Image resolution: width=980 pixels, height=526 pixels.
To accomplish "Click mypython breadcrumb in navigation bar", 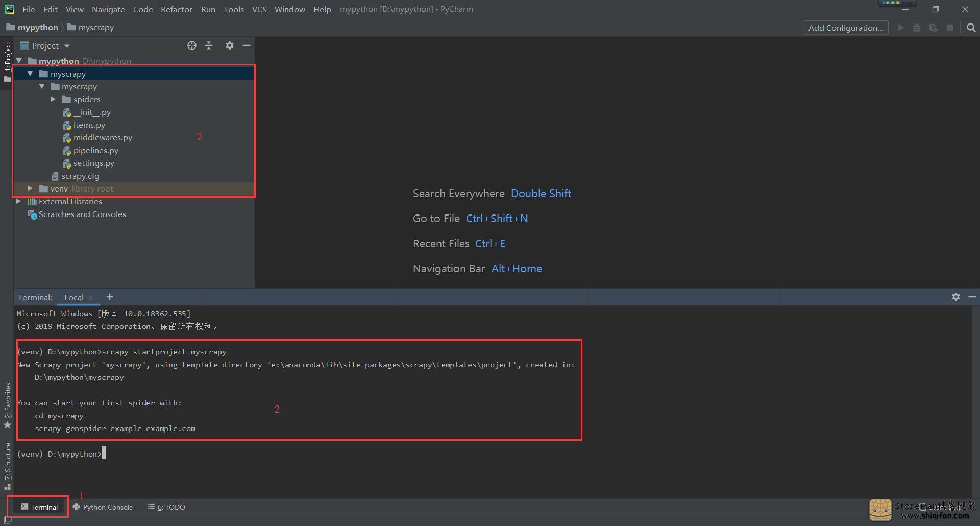I will tap(32, 27).
